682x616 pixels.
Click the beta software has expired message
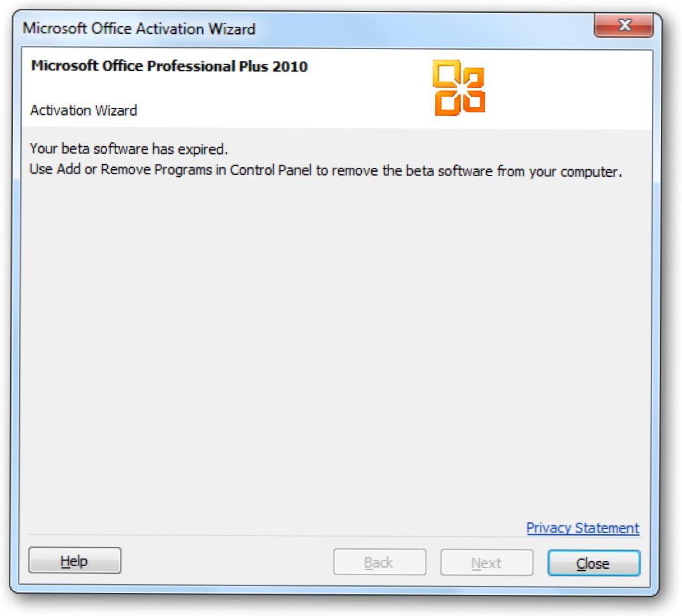click(128, 150)
